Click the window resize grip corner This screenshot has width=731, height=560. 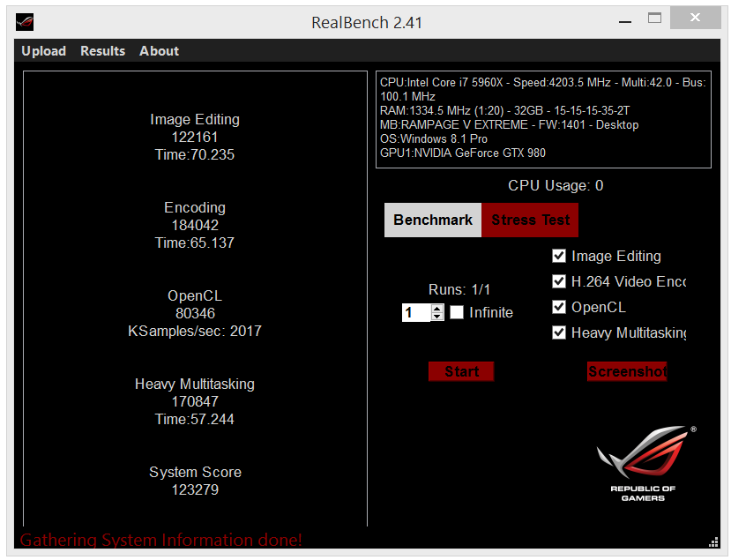[x=713, y=541]
